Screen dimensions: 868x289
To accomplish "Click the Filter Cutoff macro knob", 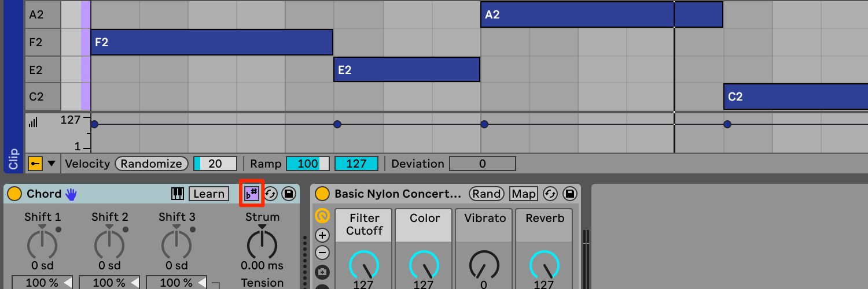I will coord(364,265).
